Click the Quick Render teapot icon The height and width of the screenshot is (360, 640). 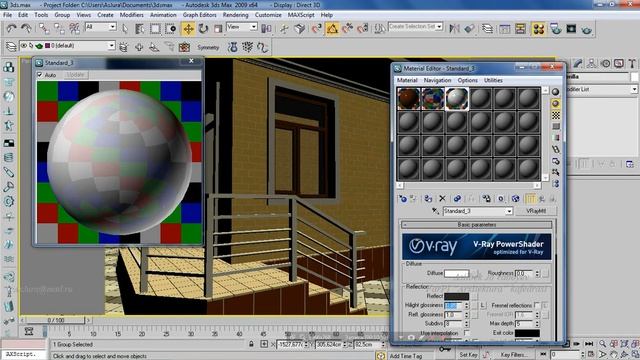pyautogui.click(x=587, y=29)
